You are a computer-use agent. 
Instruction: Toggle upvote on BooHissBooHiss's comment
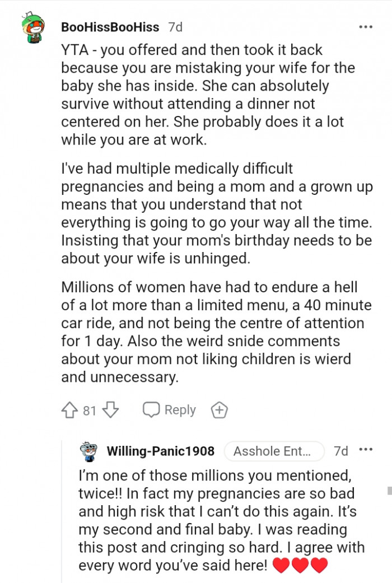click(x=68, y=409)
